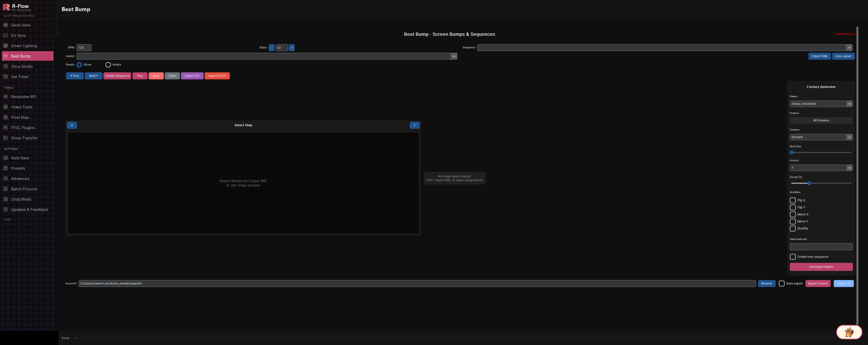Click the chat mascot icon
This screenshot has height=345, width=868.
(x=849, y=333)
